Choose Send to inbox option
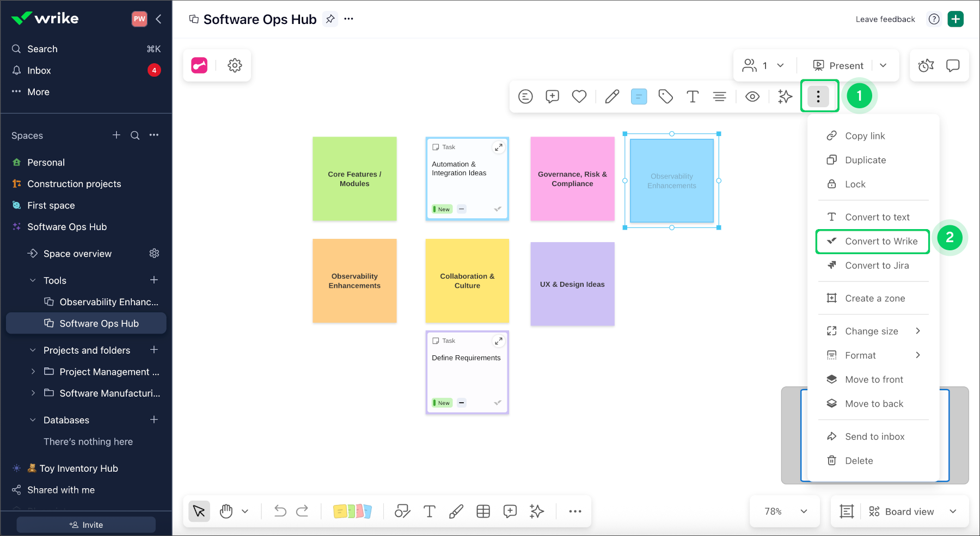This screenshot has height=536, width=980. [x=874, y=436]
